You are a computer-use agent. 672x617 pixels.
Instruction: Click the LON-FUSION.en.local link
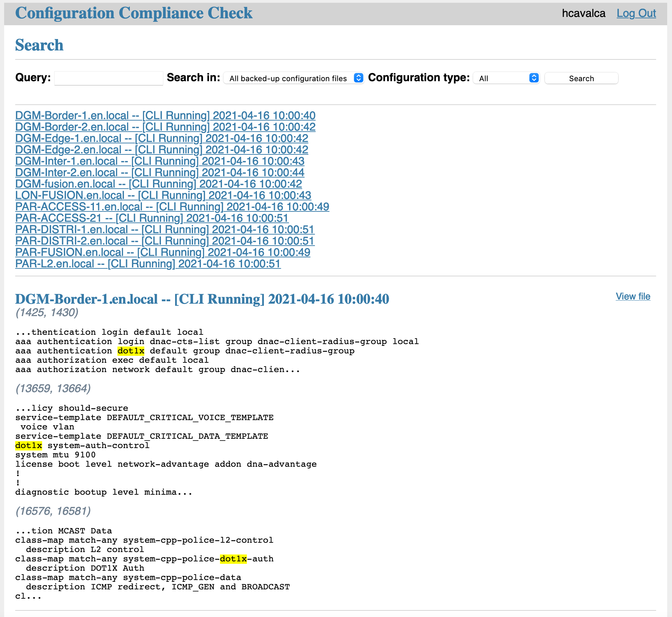163,195
